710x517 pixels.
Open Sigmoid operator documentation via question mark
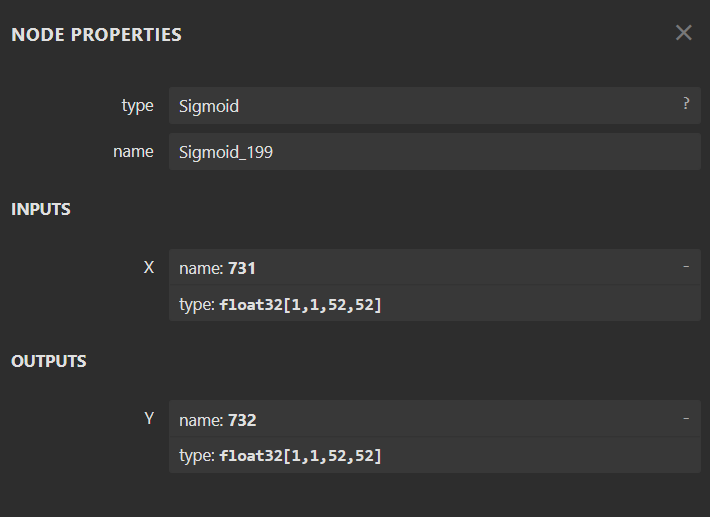686,103
